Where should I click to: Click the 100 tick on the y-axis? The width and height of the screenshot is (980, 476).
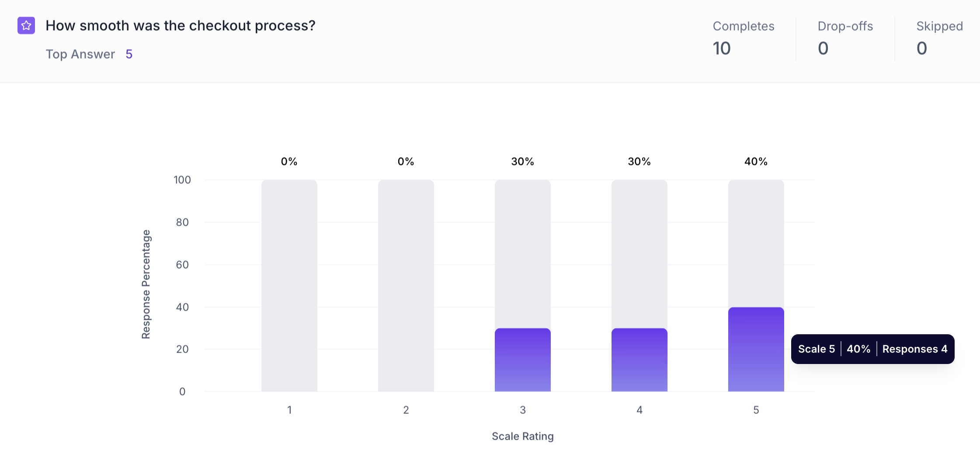point(182,180)
